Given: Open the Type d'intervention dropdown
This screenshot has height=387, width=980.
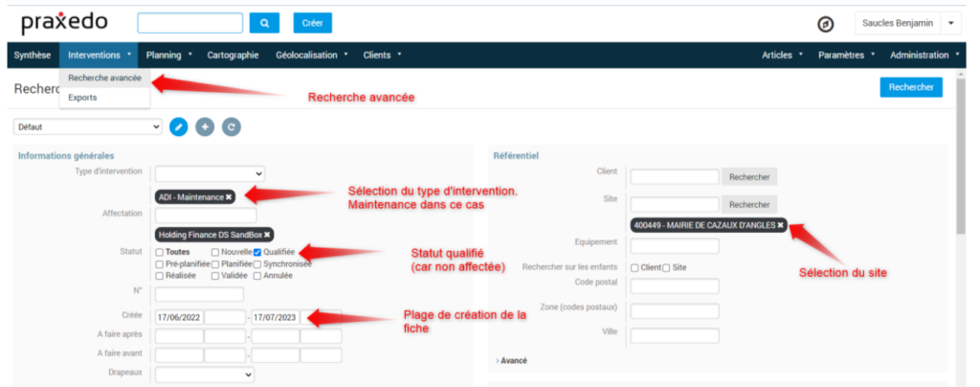Looking at the screenshot, I should (210, 173).
